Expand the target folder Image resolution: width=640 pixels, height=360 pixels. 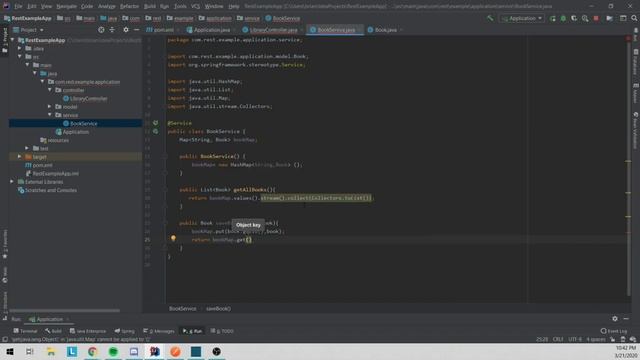20,157
